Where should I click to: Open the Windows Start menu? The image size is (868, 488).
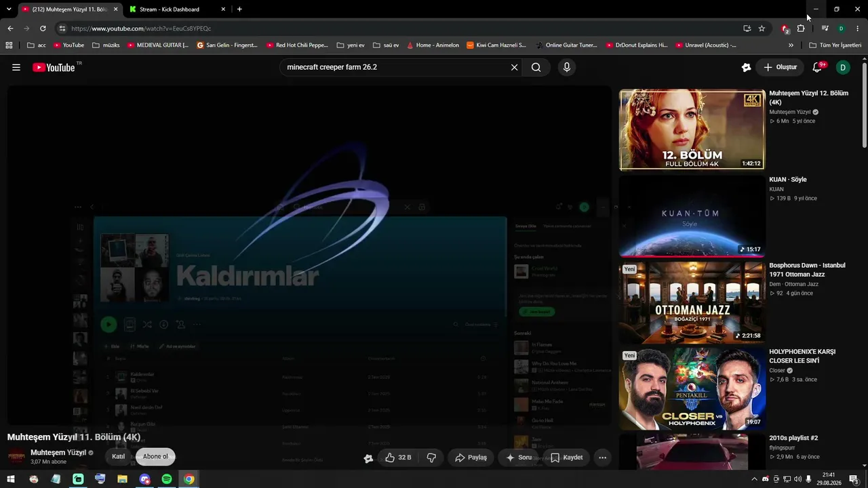(12, 479)
